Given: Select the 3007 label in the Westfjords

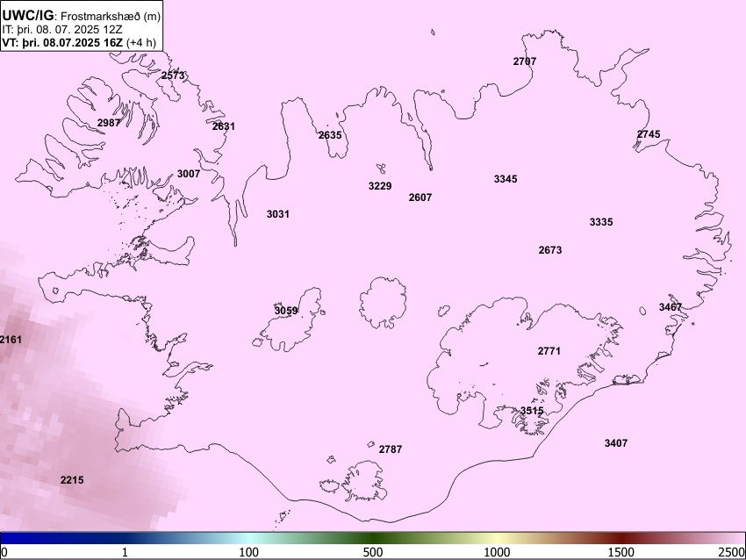Looking at the screenshot, I should point(189,174).
